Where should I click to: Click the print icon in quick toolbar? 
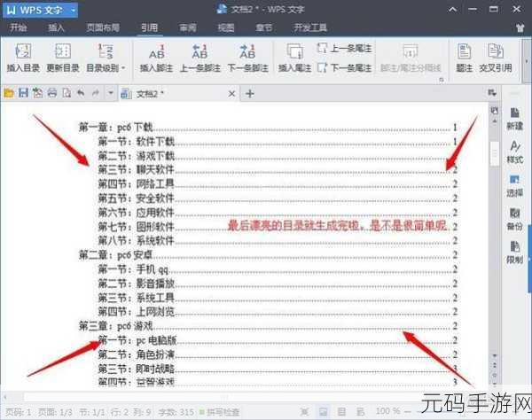(52, 93)
